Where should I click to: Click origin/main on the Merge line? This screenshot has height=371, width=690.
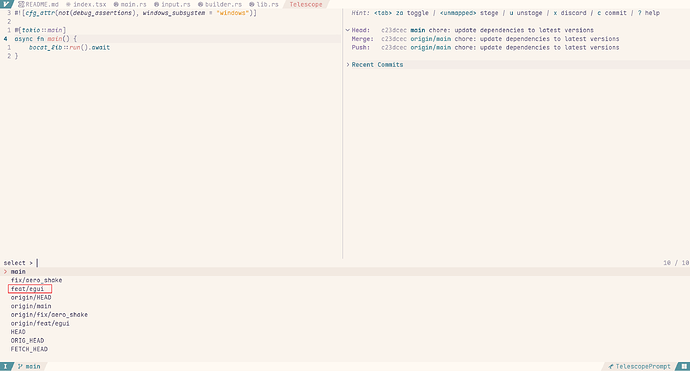[431, 39]
